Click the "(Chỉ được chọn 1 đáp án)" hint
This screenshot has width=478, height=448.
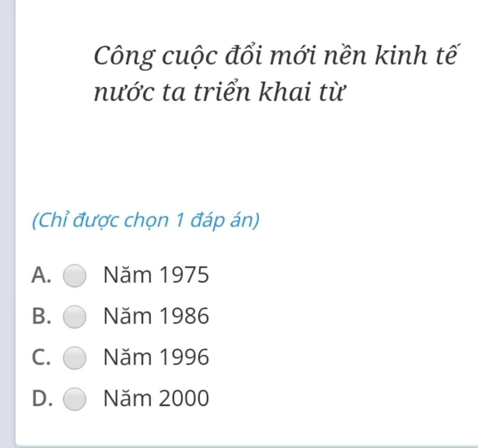point(145,220)
